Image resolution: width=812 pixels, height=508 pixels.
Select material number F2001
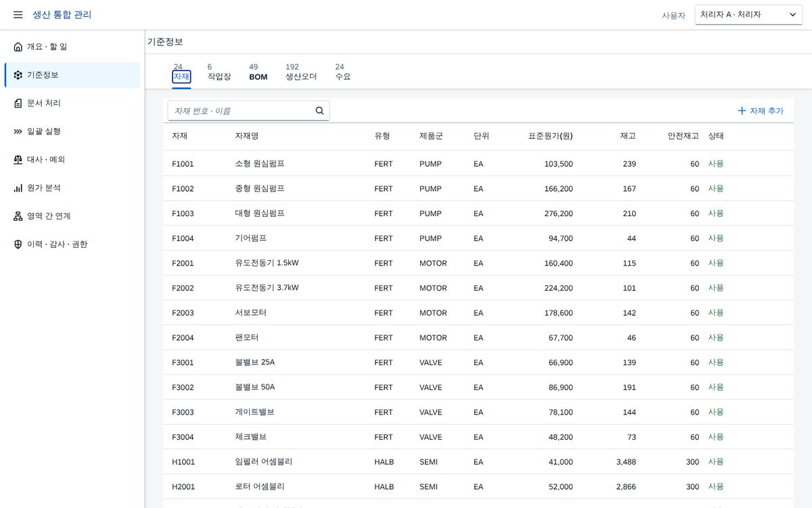click(x=183, y=263)
